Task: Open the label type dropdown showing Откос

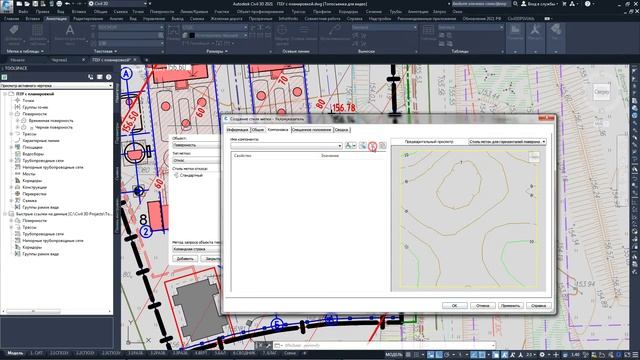Action: coord(196,160)
